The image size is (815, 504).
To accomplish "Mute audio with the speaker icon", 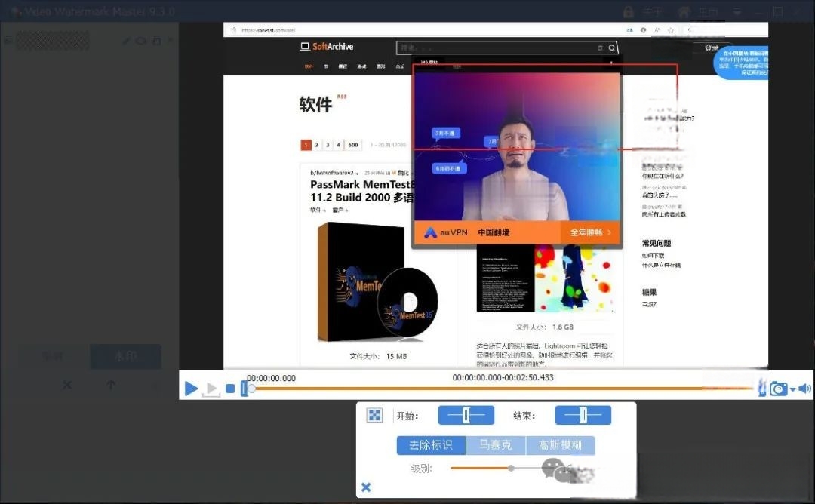I will click(x=804, y=388).
